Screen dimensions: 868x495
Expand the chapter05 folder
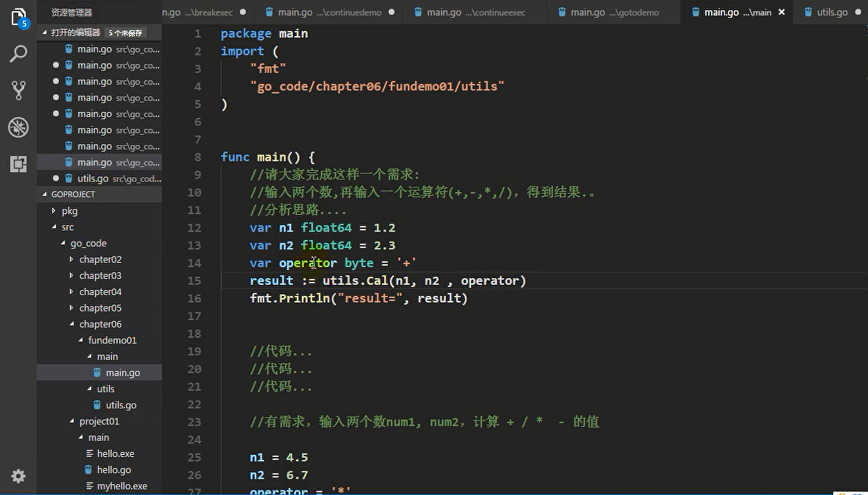(x=71, y=308)
